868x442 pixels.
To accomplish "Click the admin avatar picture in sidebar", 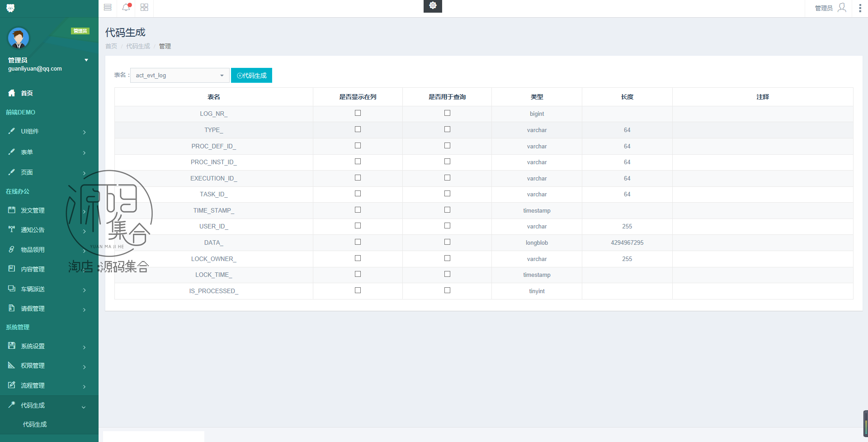I will (x=19, y=38).
